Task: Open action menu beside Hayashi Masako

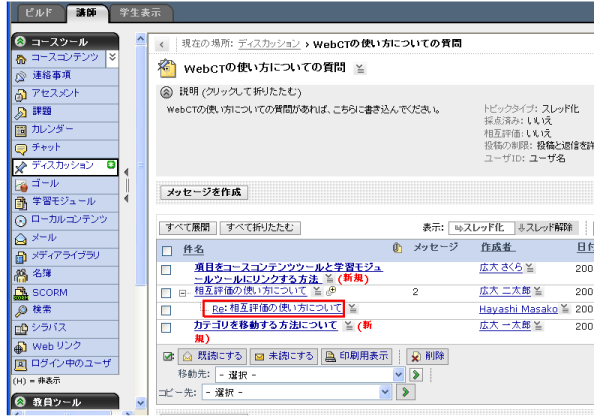Action: click(x=565, y=308)
